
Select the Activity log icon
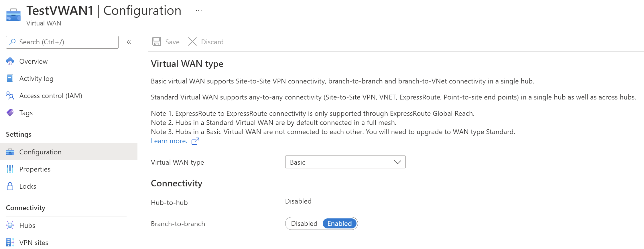point(10,78)
